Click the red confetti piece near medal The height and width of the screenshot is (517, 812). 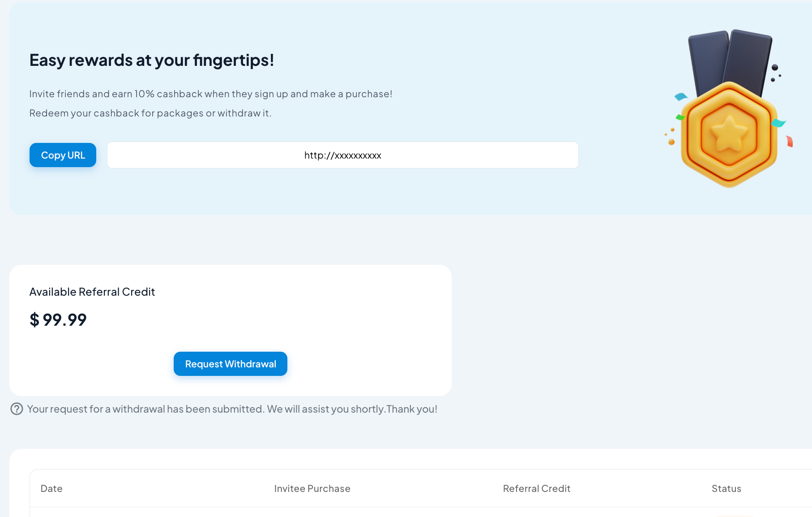pyautogui.click(x=790, y=142)
